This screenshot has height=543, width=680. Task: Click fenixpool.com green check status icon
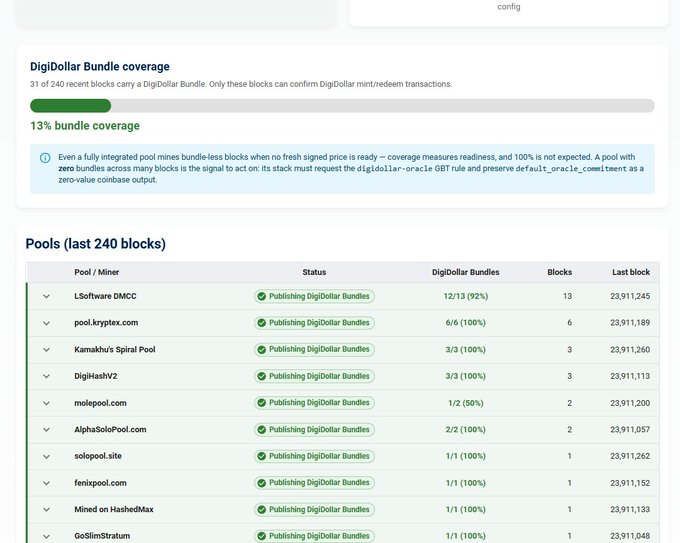262,483
